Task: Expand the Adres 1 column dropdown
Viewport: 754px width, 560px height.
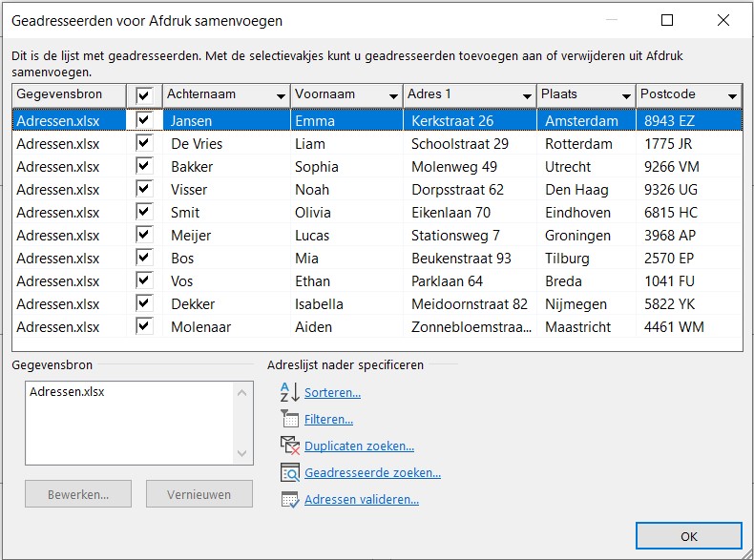Action: [527, 96]
